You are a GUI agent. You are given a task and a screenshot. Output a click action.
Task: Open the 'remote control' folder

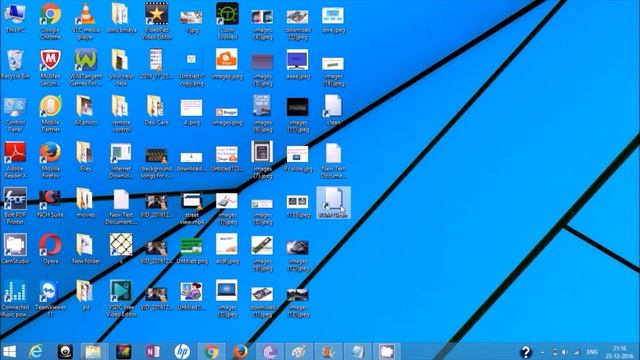point(121,114)
